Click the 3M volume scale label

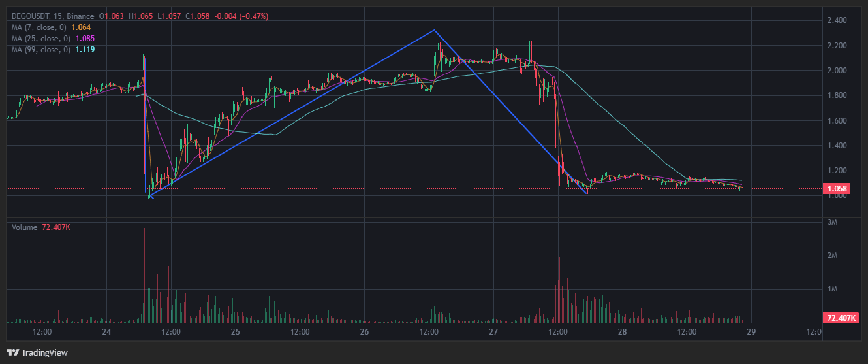pos(831,223)
